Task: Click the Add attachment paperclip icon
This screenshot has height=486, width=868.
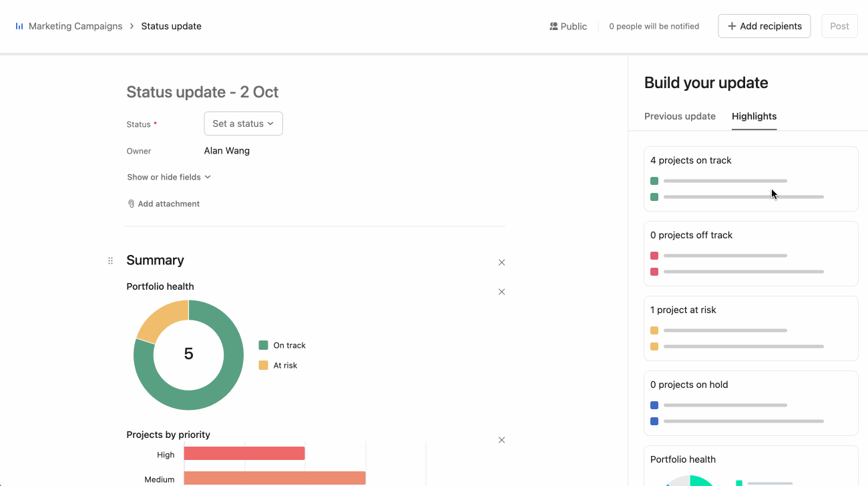Action: pos(131,204)
